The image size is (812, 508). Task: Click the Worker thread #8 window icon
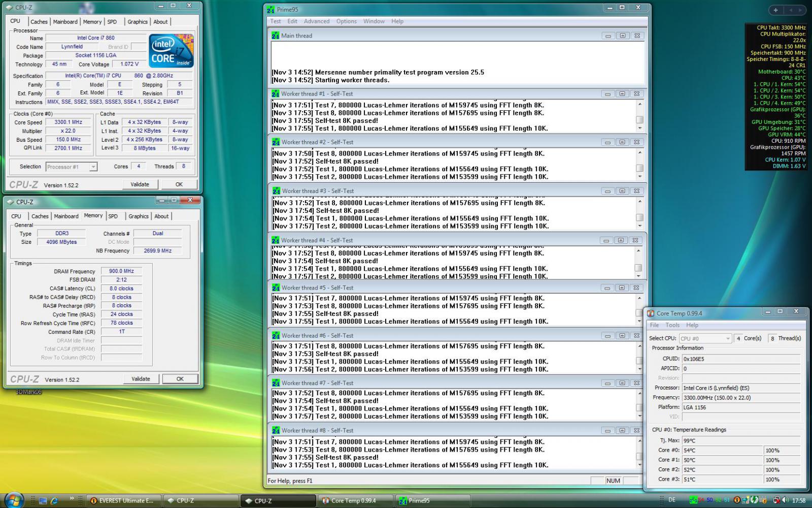coord(276,430)
